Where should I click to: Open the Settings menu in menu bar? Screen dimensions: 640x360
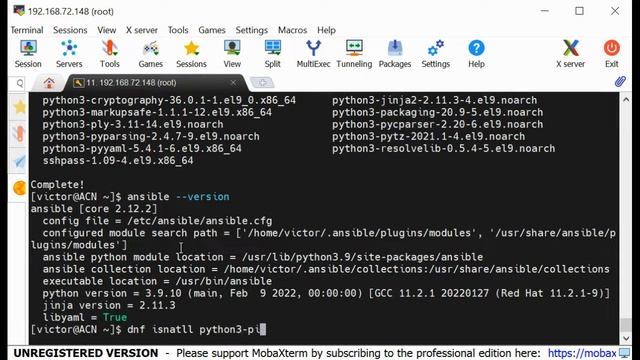pos(251,30)
